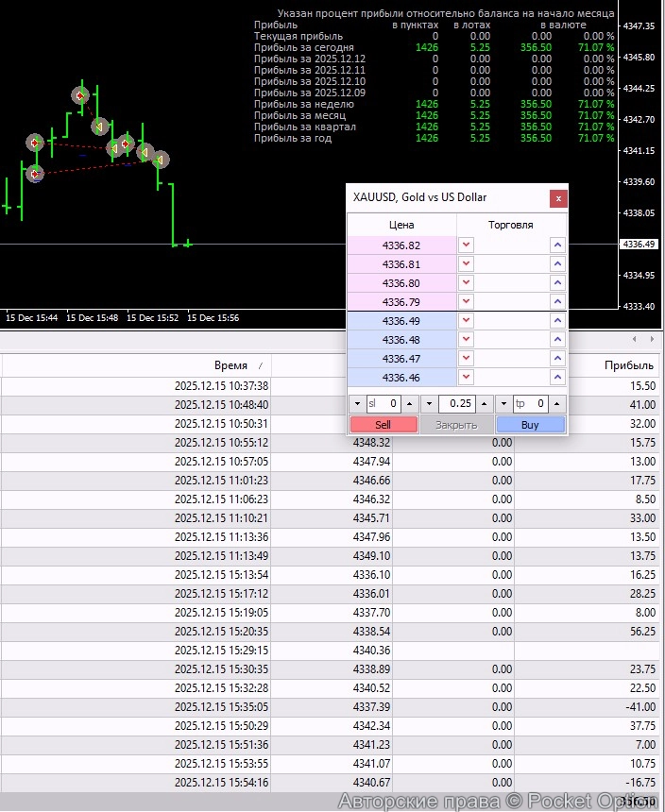The height and width of the screenshot is (812, 665).
Task: Increase the stop loss (sl) value
Action: 409,403
